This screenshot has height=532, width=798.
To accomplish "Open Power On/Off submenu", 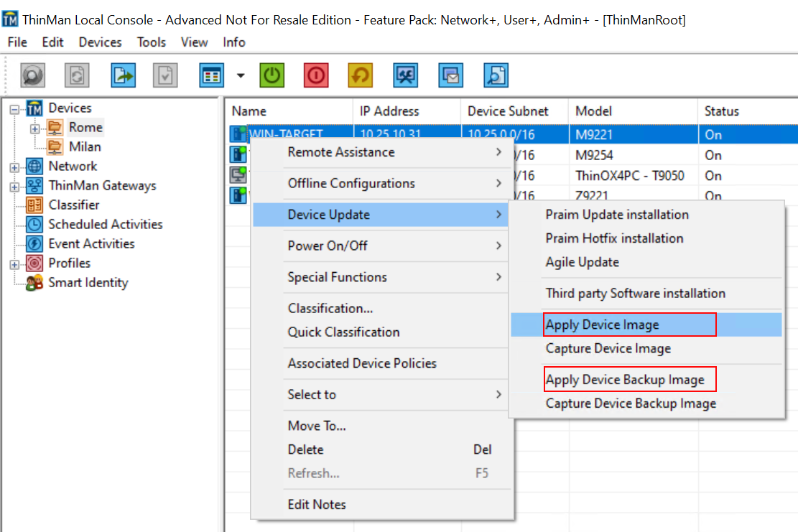I will (x=381, y=246).
